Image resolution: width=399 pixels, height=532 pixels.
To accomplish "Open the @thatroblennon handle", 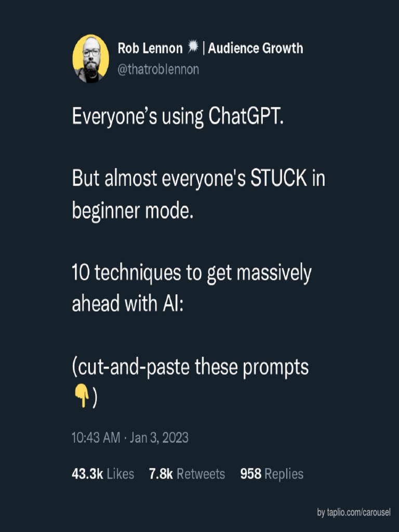I will 158,69.
